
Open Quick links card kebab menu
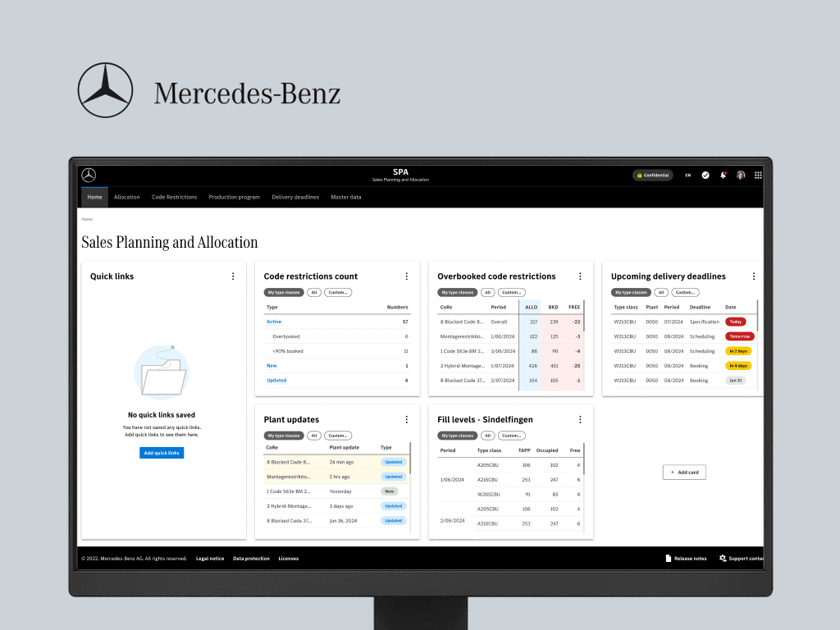[x=233, y=276]
